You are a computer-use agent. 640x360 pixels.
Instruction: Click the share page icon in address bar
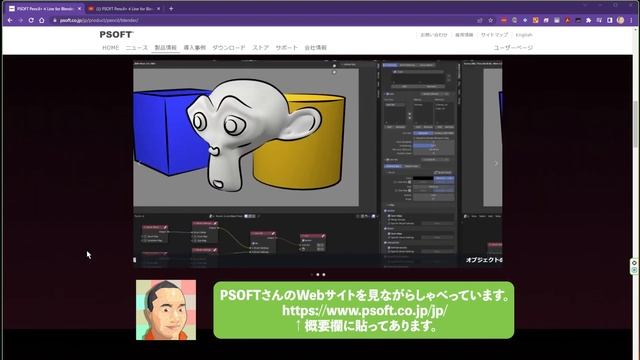pyautogui.click(x=480, y=20)
